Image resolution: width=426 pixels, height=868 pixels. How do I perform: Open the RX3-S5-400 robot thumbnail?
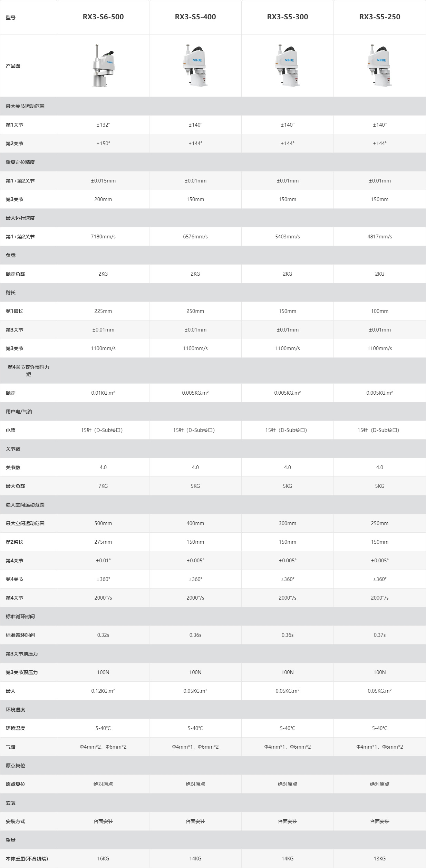pos(195,66)
